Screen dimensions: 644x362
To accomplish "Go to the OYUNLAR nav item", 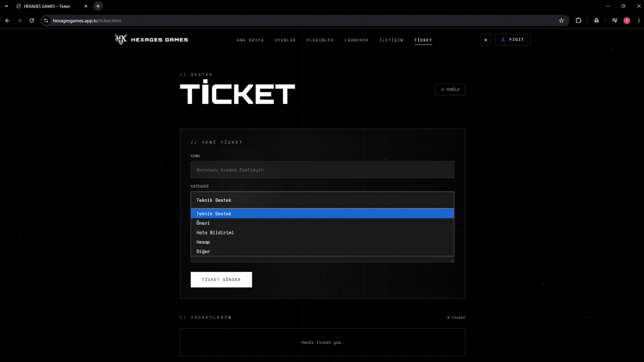I will coord(285,40).
